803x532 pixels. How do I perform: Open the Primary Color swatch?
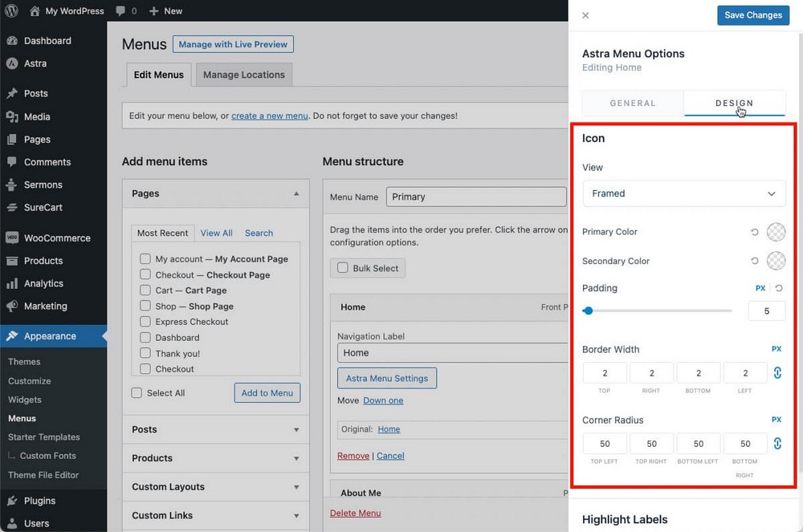click(x=776, y=232)
